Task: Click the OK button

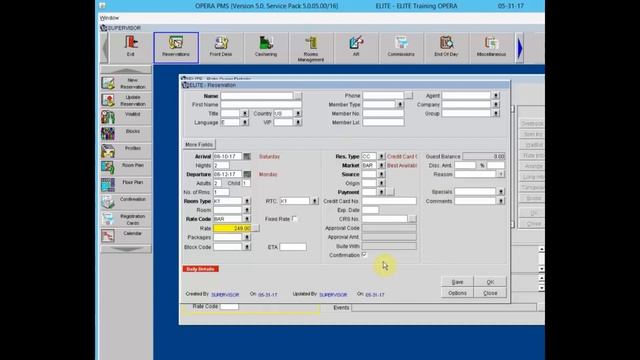Action: coord(490,282)
